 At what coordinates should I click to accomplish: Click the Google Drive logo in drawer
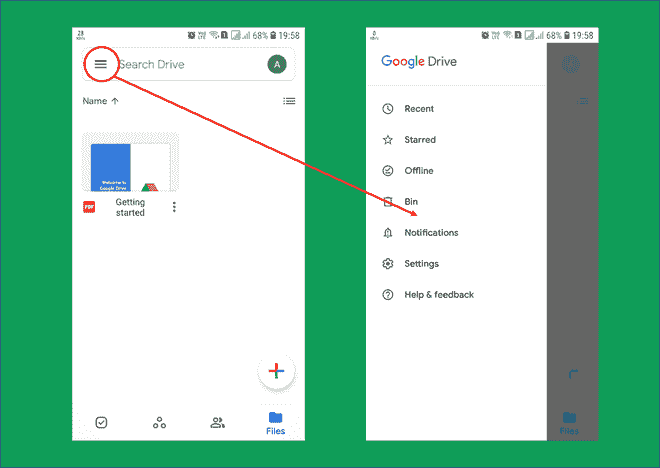(x=419, y=61)
